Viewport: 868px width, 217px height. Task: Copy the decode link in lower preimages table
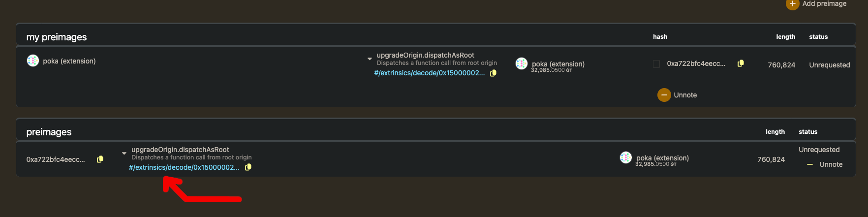[x=248, y=167]
